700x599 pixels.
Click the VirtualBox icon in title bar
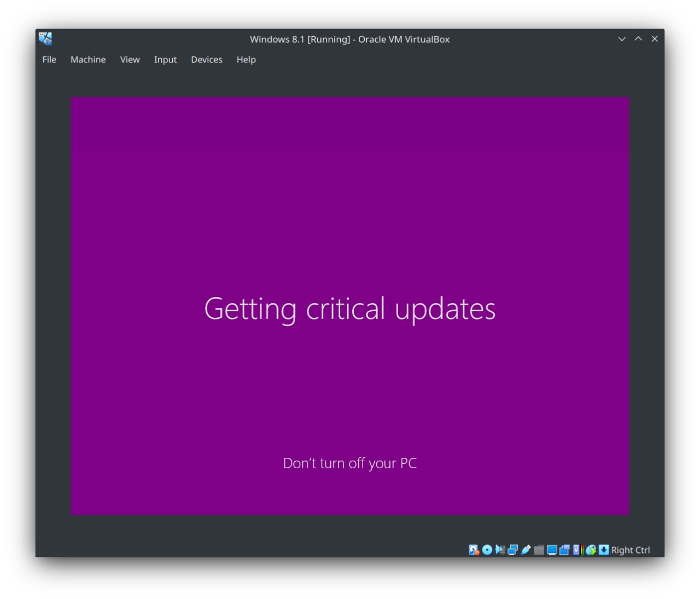(45, 38)
